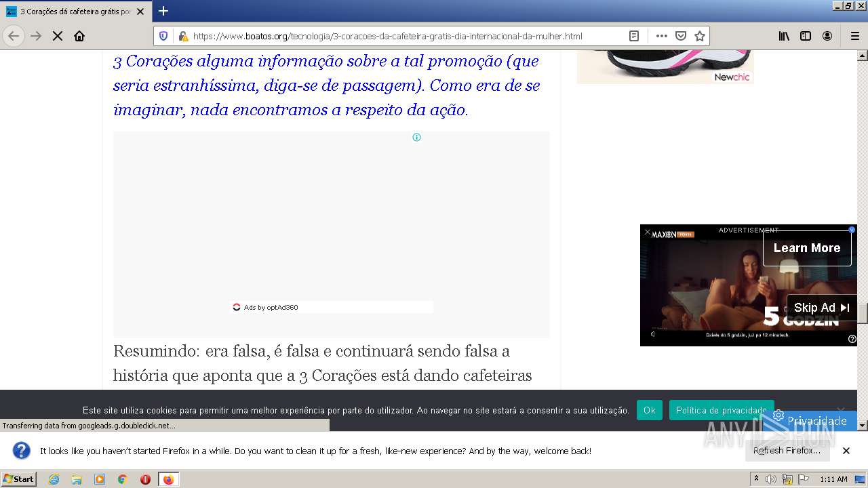Open the Library icon

coord(784,36)
